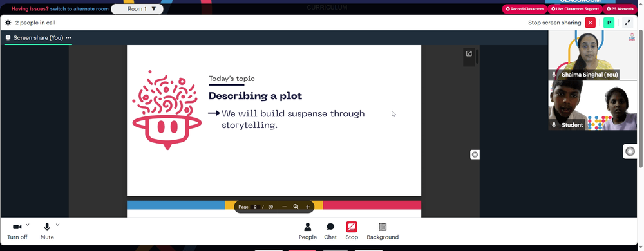The height and width of the screenshot is (251, 644).
Task: Click the Record Classroom button
Action: click(524, 8)
